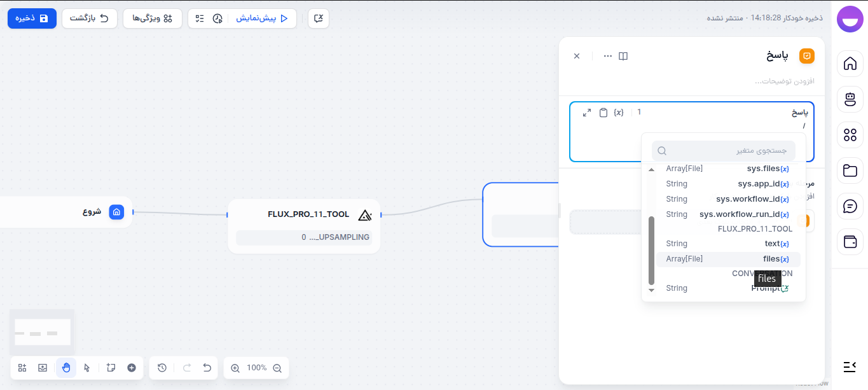Click the ذخیره save button
Image resolution: width=868 pixels, height=390 pixels.
tap(32, 18)
